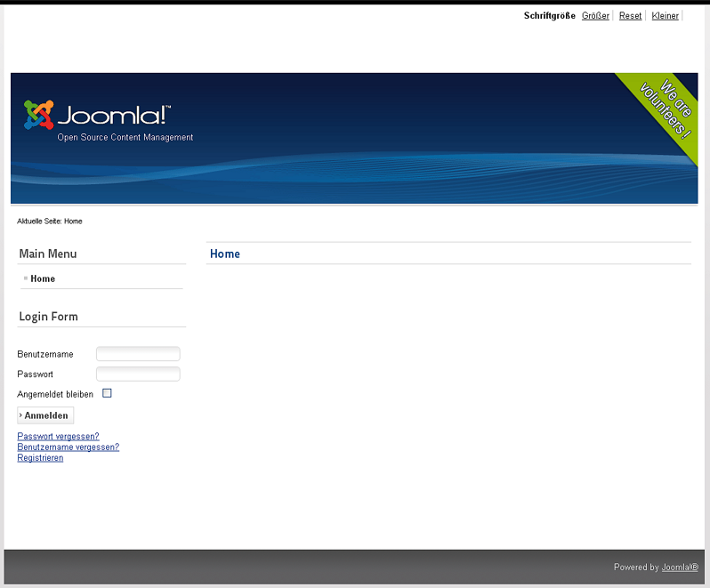Viewport: 710px width, 588px height.
Task: Click the Anmelden button
Action: point(45,415)
